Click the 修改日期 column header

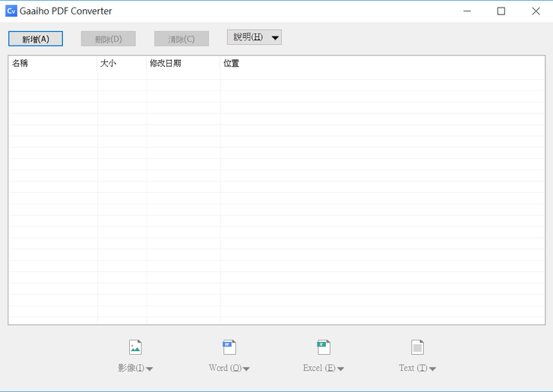click(x=183, y=64)
